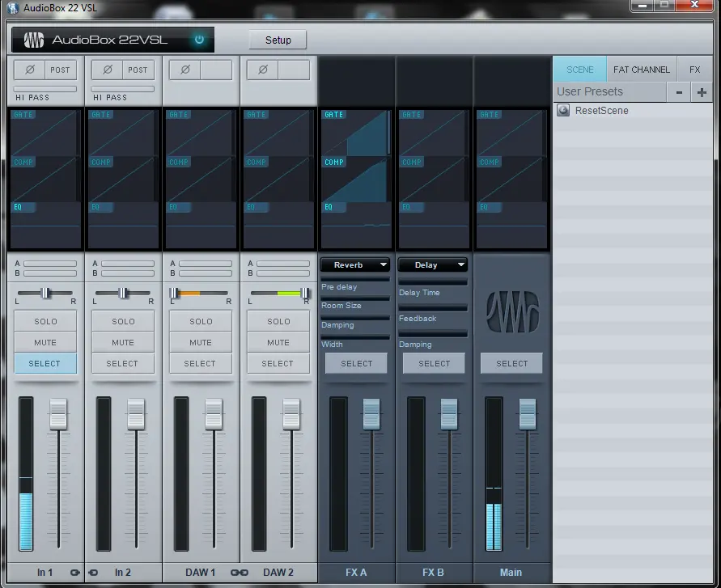
Task: Toggle POST on In 1 channel
Action: (x=60, y=70)
